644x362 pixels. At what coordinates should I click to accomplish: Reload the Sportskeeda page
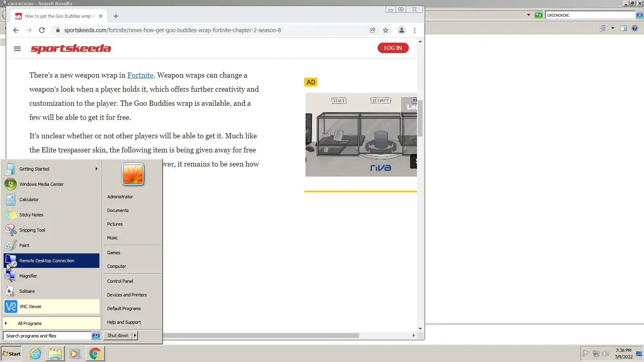42,30
